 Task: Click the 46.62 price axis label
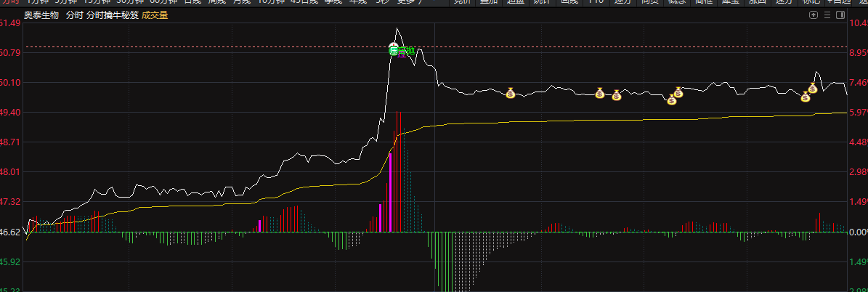[x=10, y=232]
